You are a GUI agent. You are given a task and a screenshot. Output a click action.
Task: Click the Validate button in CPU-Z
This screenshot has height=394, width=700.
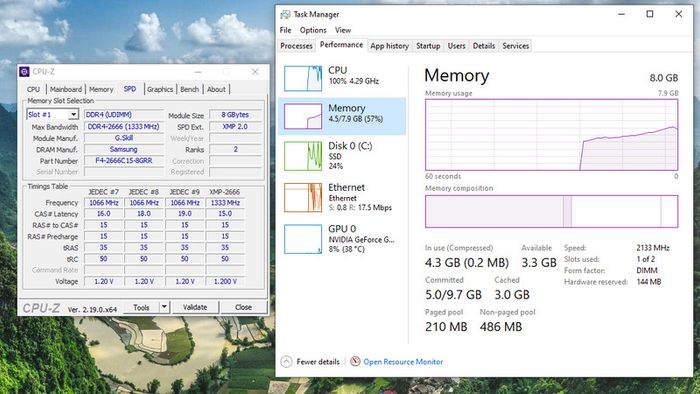tap(195, 307)
